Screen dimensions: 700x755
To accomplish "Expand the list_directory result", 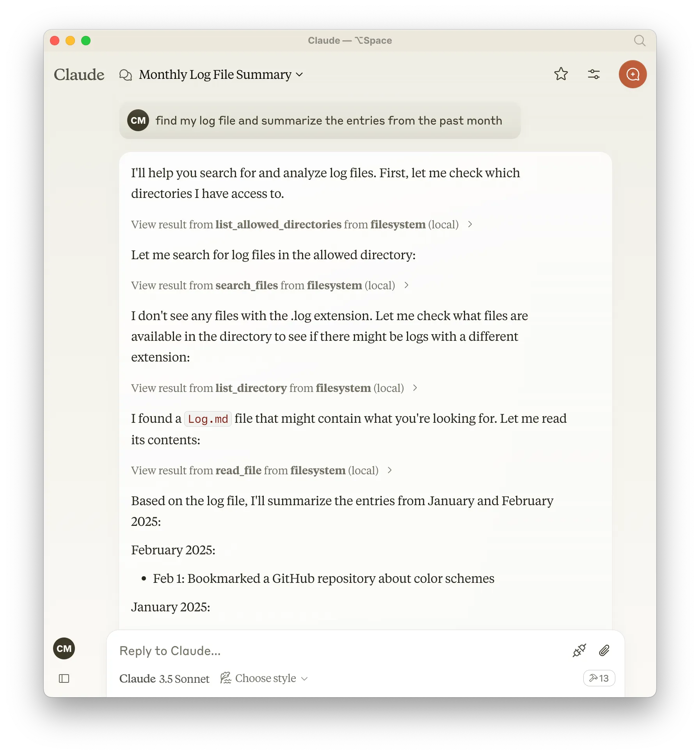I will [x=274, y=388].
